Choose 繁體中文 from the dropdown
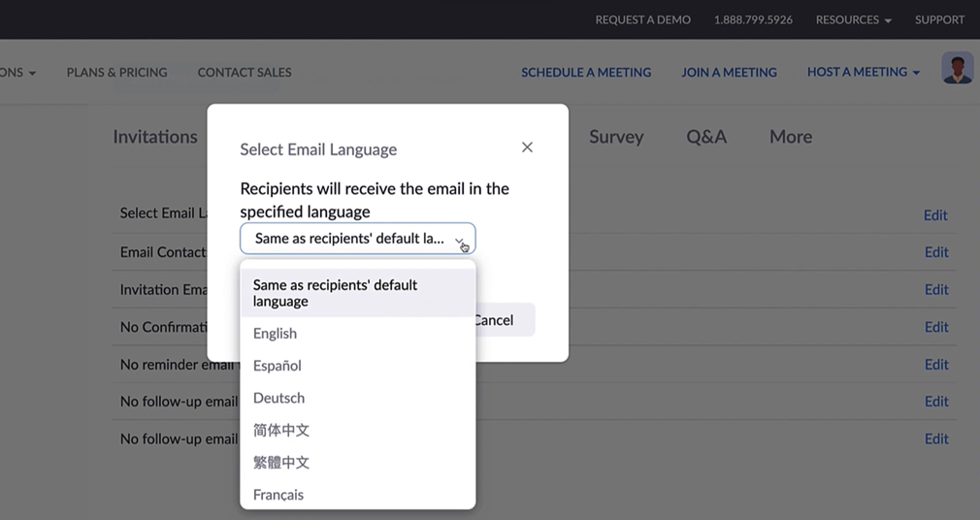Image resolution: width=980 pixels, height=520 pixels. click(x=281, y=463)
